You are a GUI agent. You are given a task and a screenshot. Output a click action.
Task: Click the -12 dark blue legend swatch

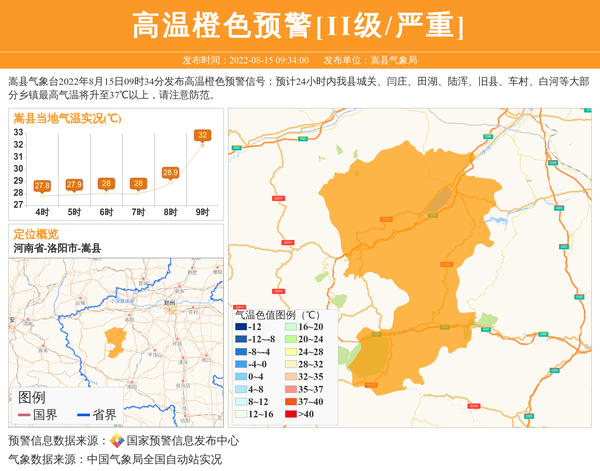coord(240,327)
